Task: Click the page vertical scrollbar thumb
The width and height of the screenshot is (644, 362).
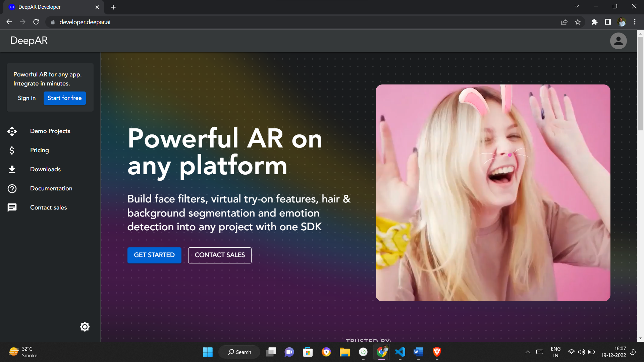Action: point(640,84)
